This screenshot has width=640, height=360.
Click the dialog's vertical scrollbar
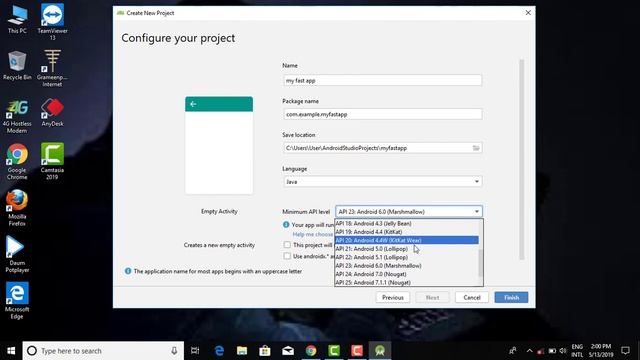(x=521, y=159)
